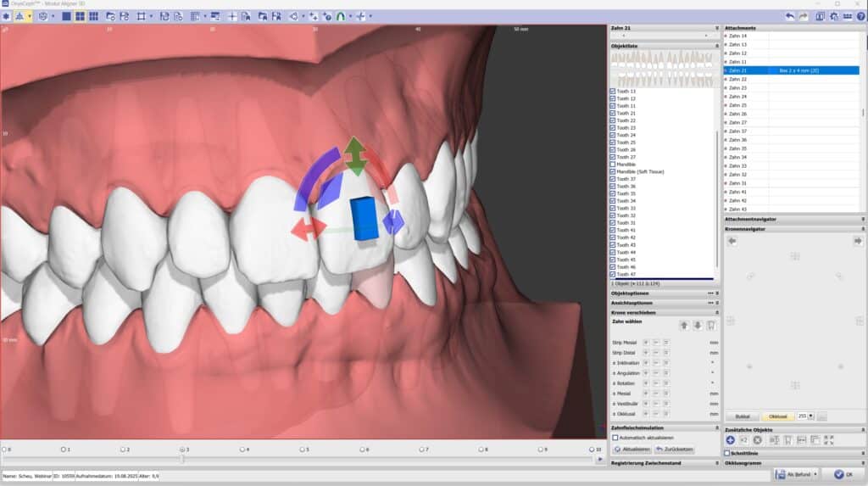
Task: Switch to the four-pane view layout
Action: (x=80, y=16)
